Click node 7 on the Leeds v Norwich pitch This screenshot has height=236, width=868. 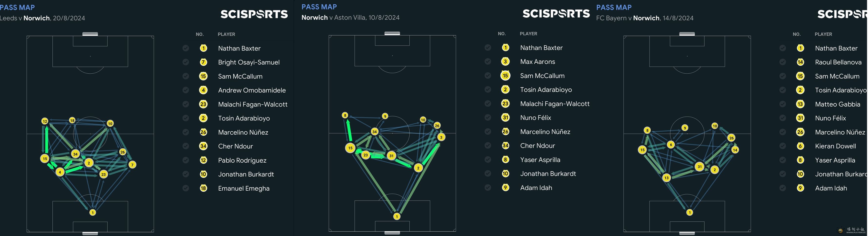[x=132, y=165]
